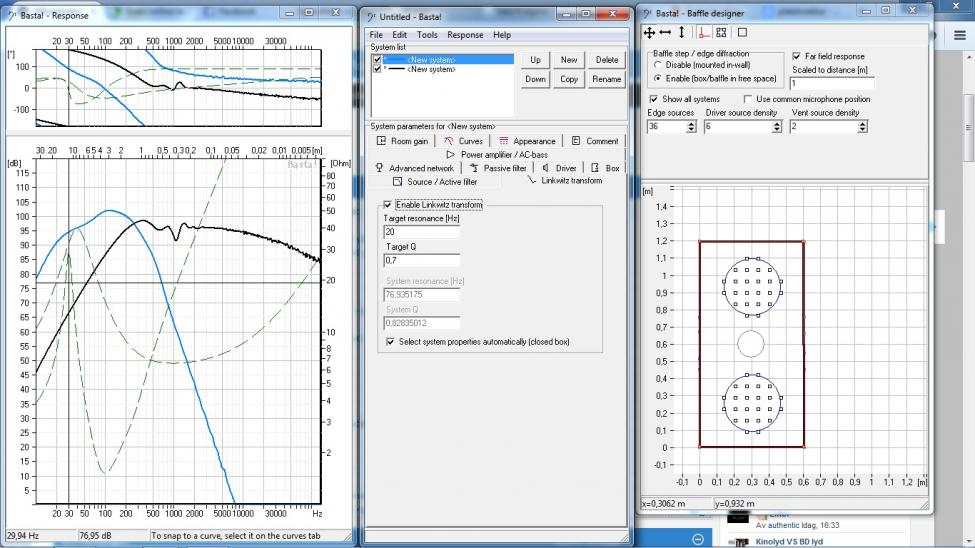
Task: Select Enable (box/baffle in free space) radio
Action: click(x=658, y=78)
